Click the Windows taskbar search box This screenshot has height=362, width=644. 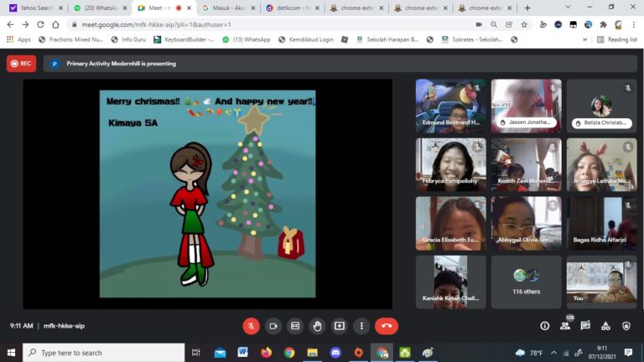click(103, 353)
